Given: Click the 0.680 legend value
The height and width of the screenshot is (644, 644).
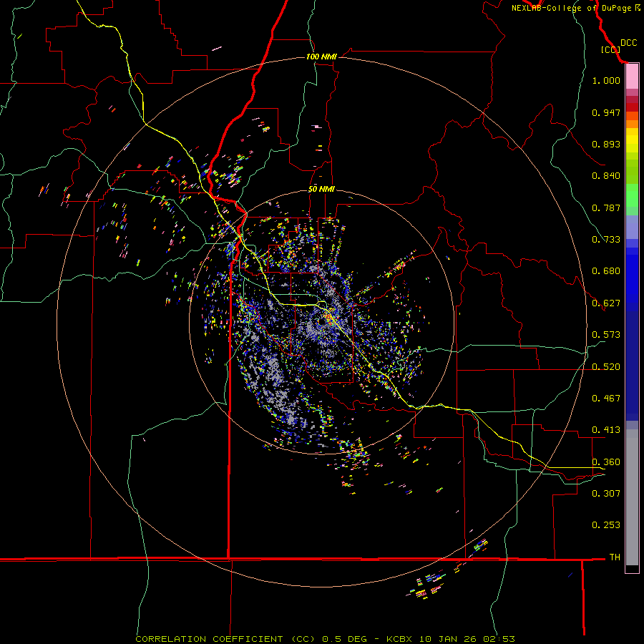Looking at the screenshot, I should tap(606, 271).
